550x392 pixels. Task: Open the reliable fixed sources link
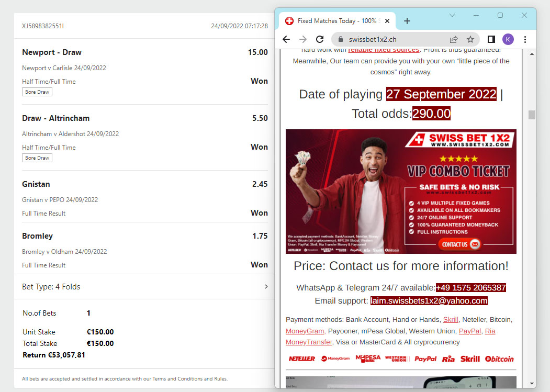pos(384,50)
